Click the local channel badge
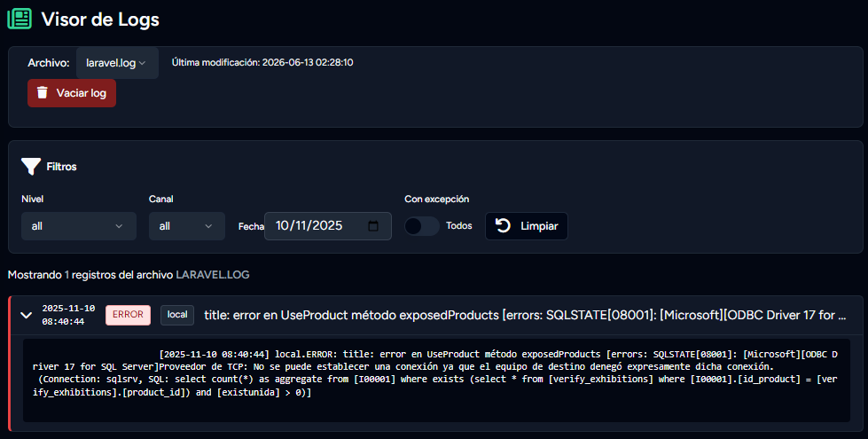This screenshot has height=439, width=868. coord(177,315)
